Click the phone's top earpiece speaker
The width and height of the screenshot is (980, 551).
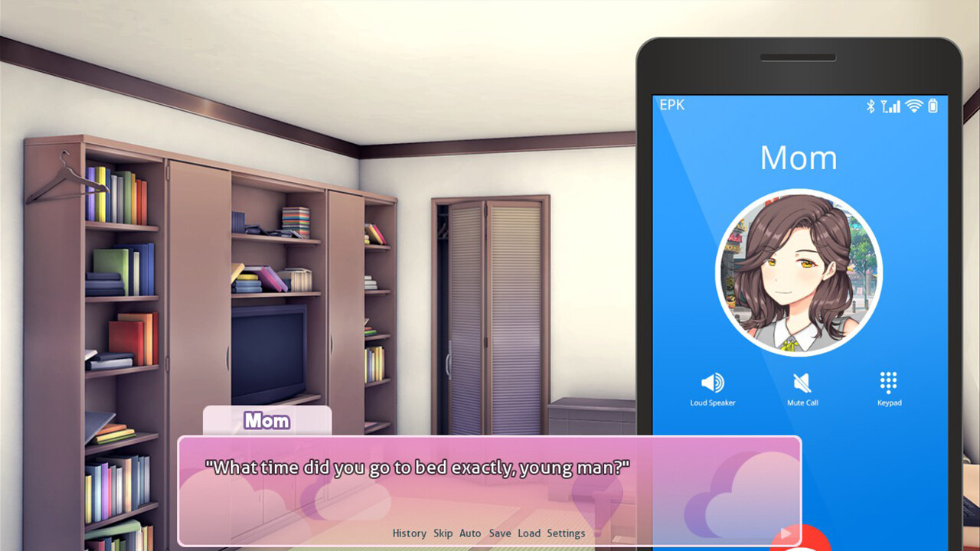pyautogui.click(x=799, y=57)
